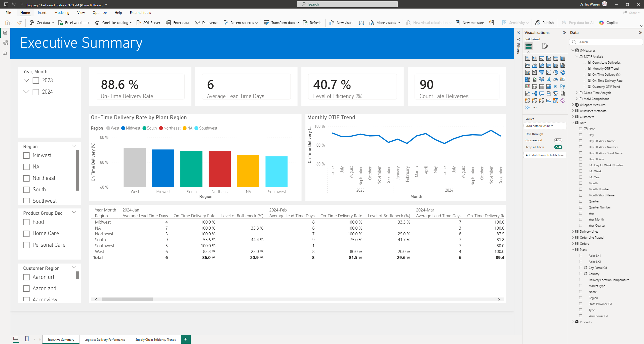Viewport: 644px width, 344px height.
Task: Switch to Model view in the left sidebar
Action: point(5,42)
